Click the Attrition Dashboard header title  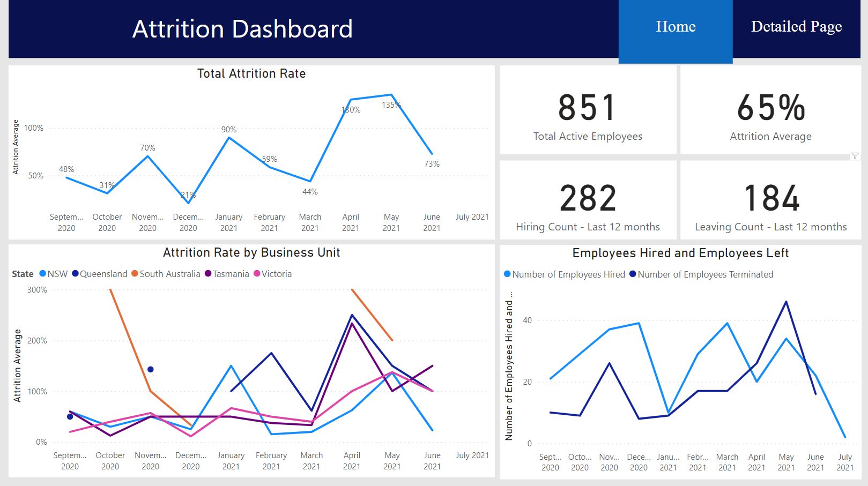242,29
